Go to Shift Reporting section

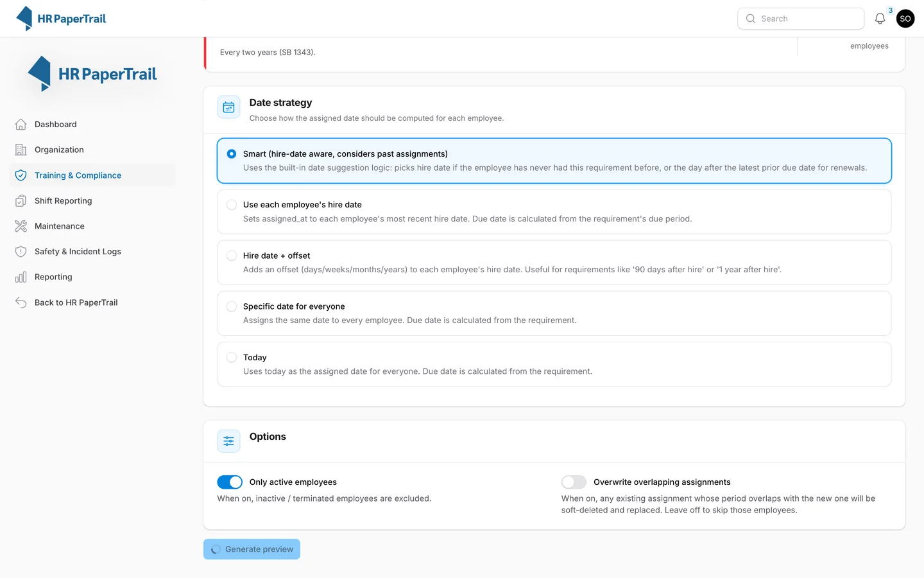pos(92,201)
